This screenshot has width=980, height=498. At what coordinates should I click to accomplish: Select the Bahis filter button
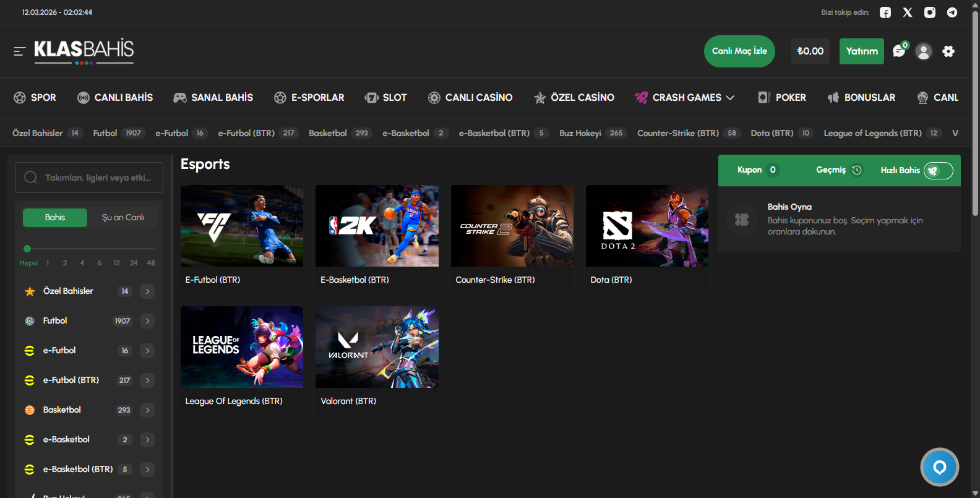tap(55, 217)
